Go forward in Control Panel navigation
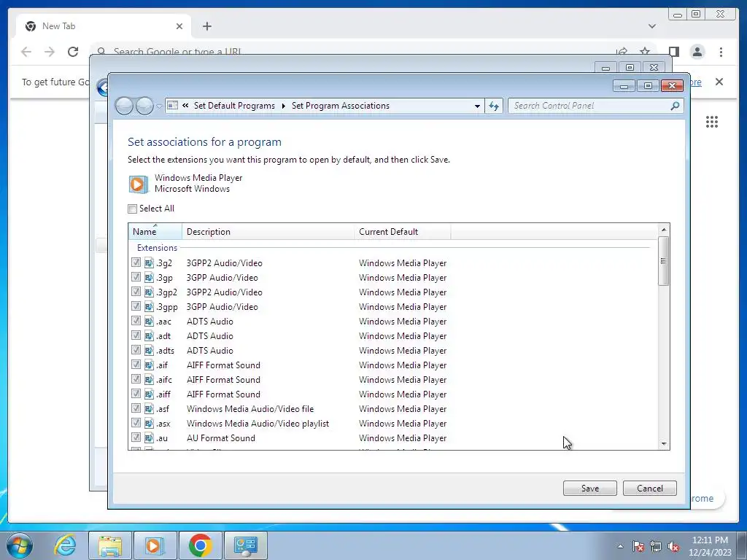The image size is (747, 560). (x=144, y=106)
